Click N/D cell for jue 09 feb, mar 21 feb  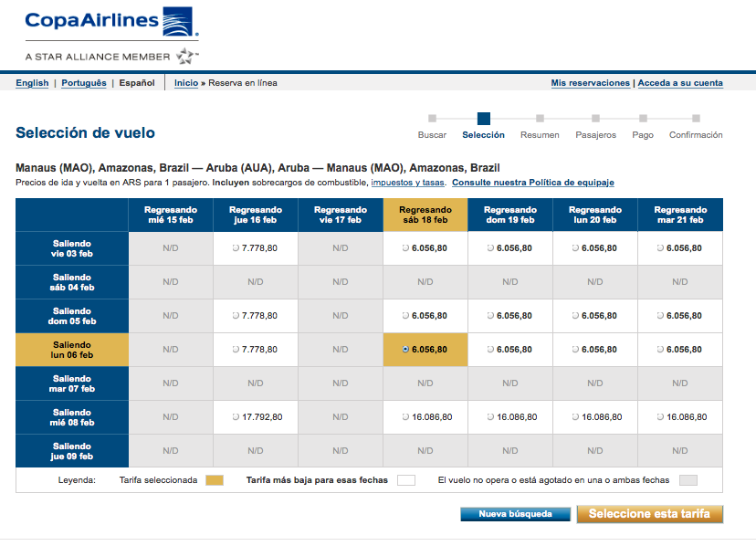click(680, 451)
